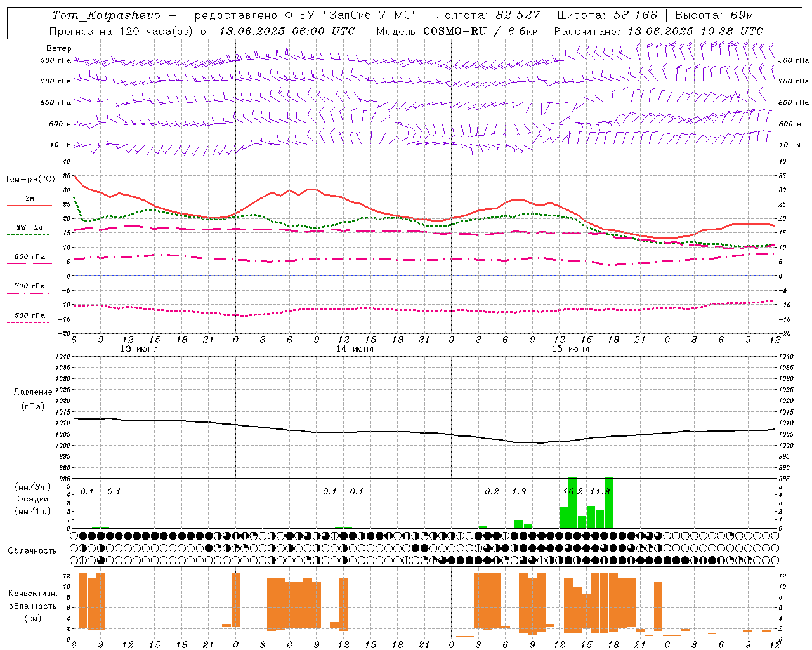812x650 pixels.
Task: Click the Конвективн. label
Action: coord(32,594)
